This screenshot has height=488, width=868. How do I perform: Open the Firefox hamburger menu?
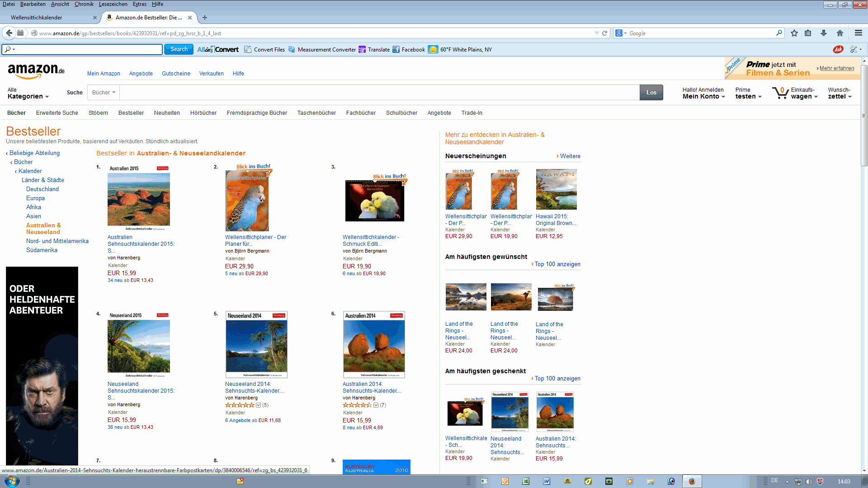tap(858, 33)
